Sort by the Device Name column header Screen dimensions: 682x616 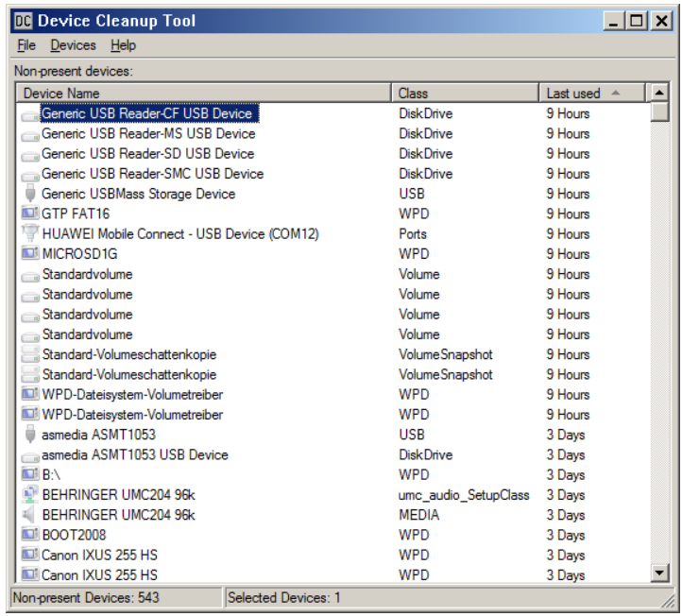pos(203,94)
